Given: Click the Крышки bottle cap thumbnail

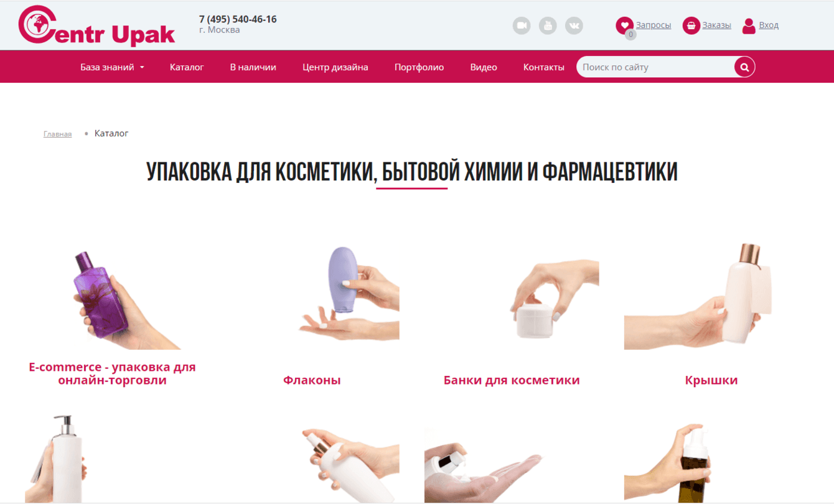Looking at the screenshot, I should (711, 296).
